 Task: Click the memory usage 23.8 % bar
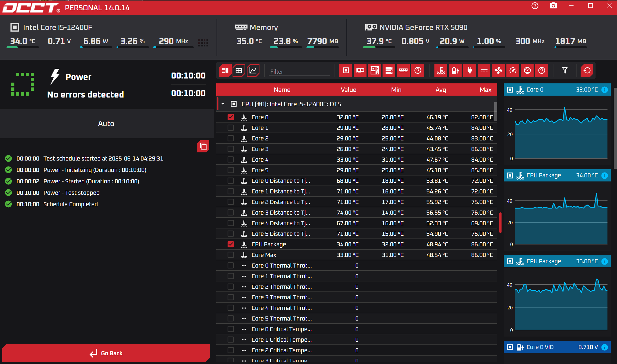tap(286, 47)
